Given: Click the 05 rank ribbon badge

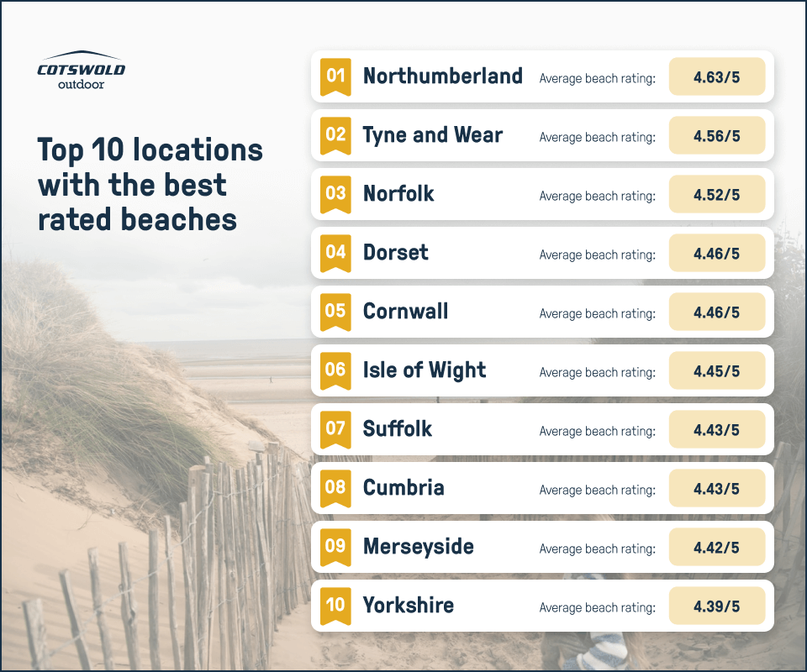Looking at the screenshot, I should coord(335,312).
